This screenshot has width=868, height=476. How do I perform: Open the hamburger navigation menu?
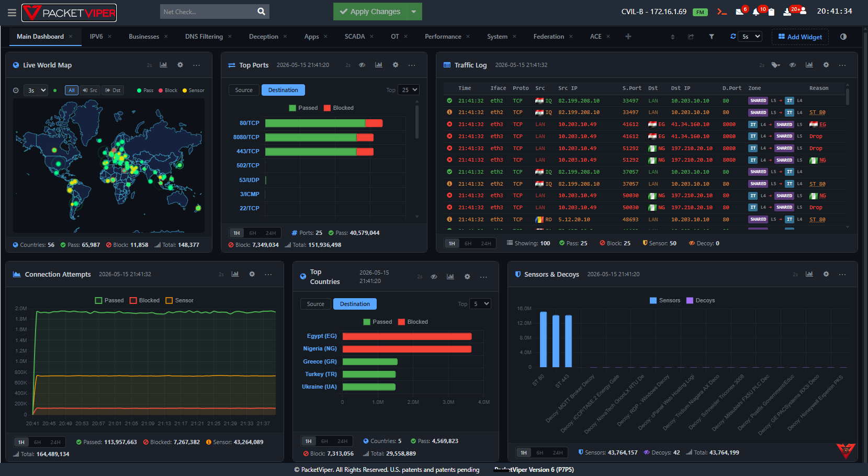pyautogui.click(x=12, y=13)
